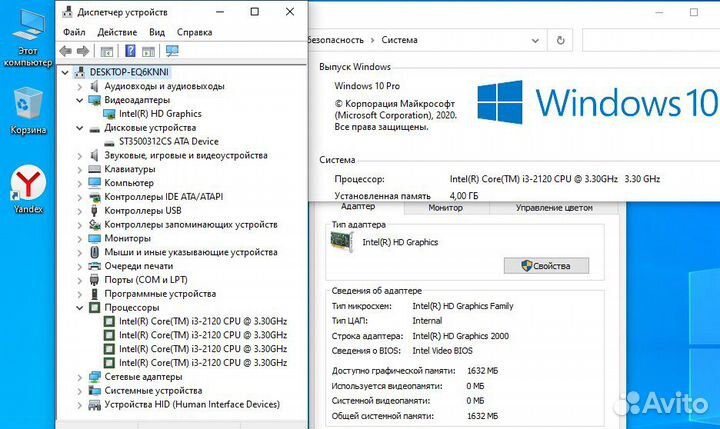Click the disk icon beside Дисковые устройства
Viewport: 720px width, 429px height.
[94, 129]
